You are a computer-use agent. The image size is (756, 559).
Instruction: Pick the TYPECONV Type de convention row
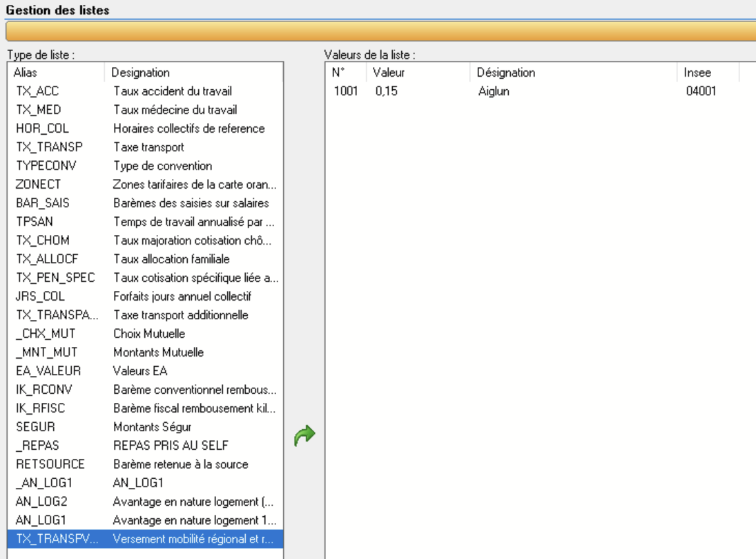click(x=146, y=166)
